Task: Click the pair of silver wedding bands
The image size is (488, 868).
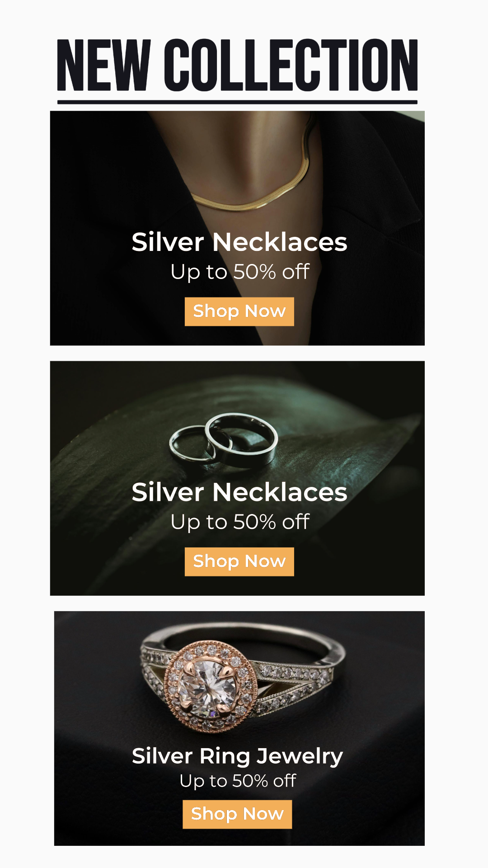Action: coord(224,439)
